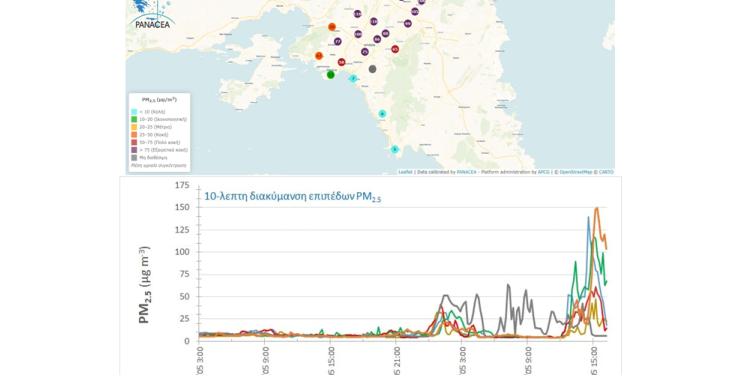The image size is (750, 375).
Task: Click the purple sensor marker reading 110
Action: click(x=374, y=21)
